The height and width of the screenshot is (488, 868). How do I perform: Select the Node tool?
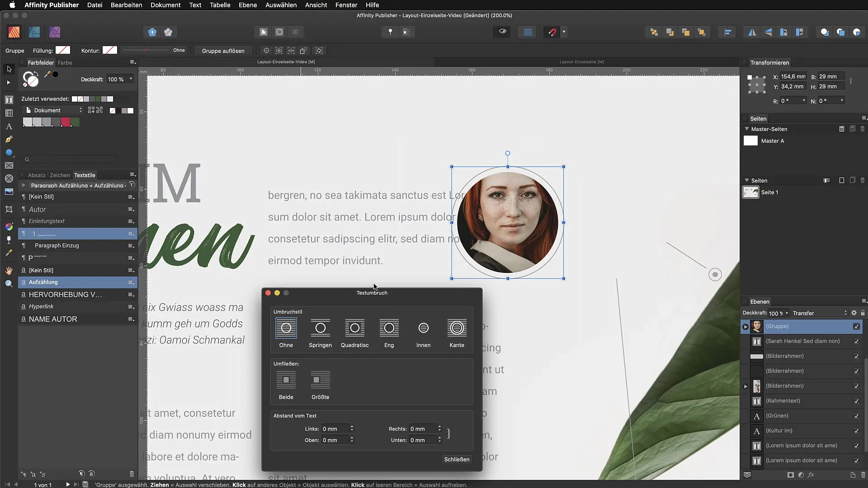tap(9, 83)
